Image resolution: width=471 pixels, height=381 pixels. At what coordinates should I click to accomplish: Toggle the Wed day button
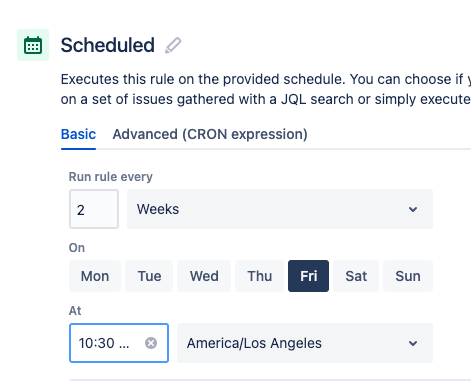204,276
